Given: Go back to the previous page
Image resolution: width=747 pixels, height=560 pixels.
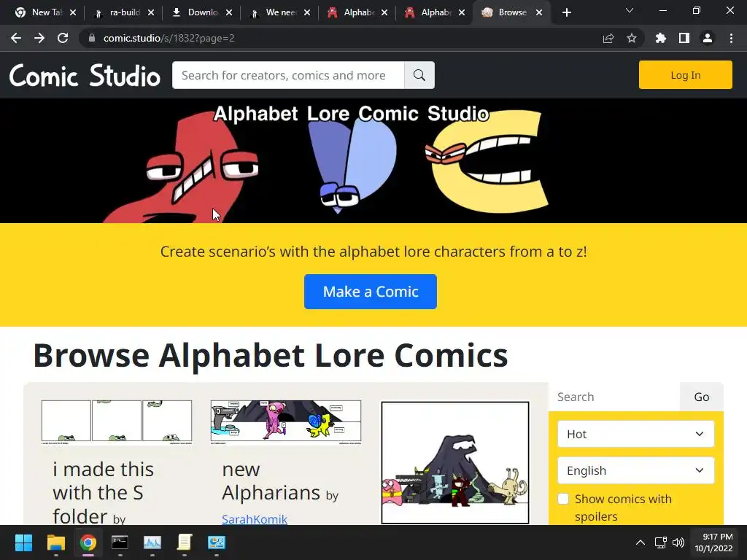Looking at the screenshot, I should (x=16, y=38).
